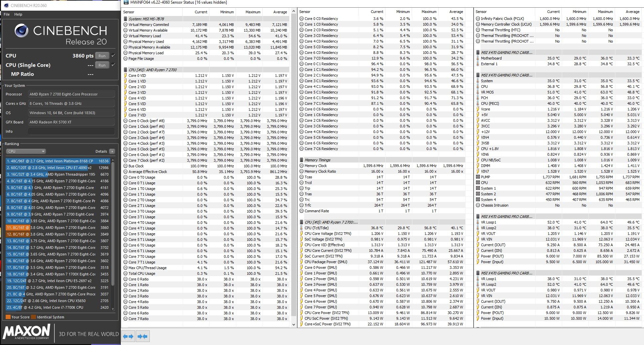This screenshot has width=644, height=345.
Task: Open the ranking CPU dropdown
Action: coord(26,151)
